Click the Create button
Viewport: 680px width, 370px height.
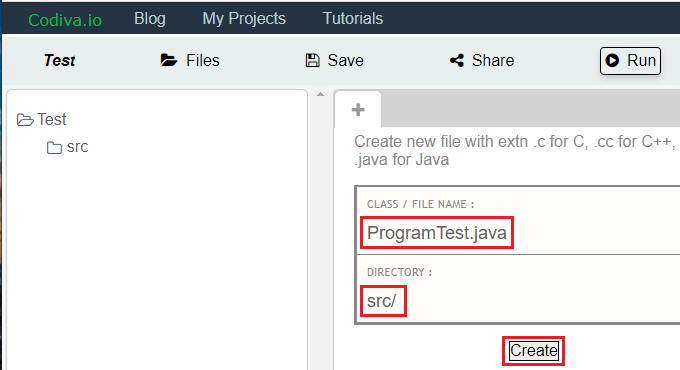[533, 350]
